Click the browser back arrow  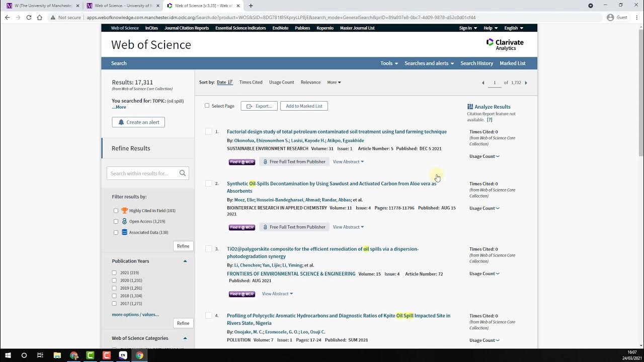pyautogui.click(x=7, y=17)
